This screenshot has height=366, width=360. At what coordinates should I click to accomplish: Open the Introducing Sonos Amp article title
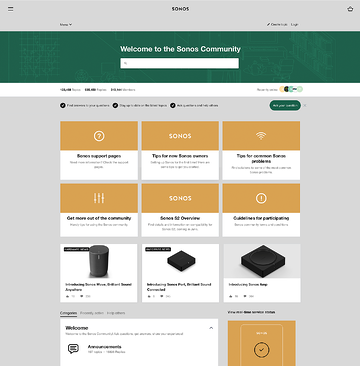(x=248, y=285)
